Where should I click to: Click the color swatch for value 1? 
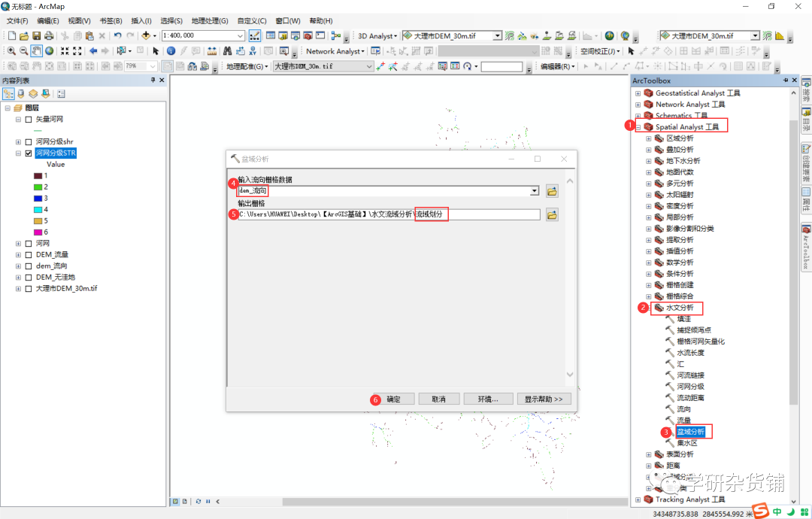tap(38, 175)
